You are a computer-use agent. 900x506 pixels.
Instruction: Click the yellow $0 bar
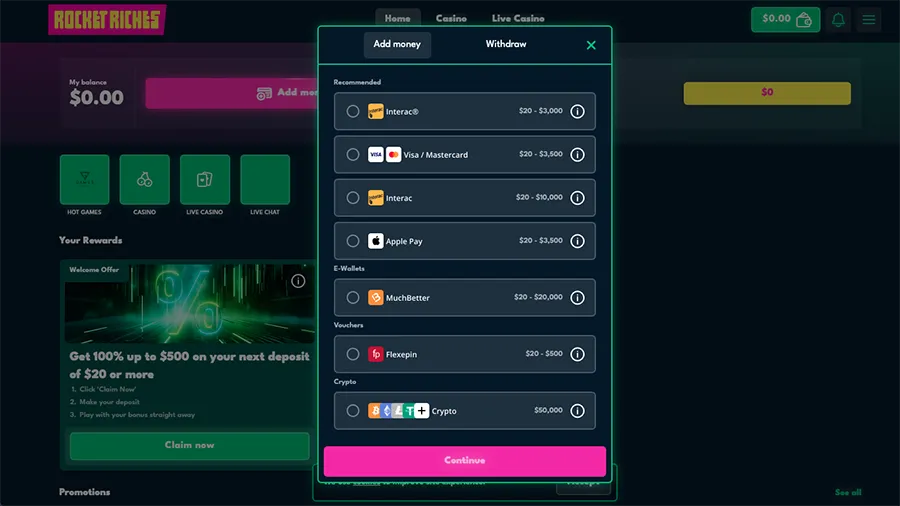pos(767,93)
